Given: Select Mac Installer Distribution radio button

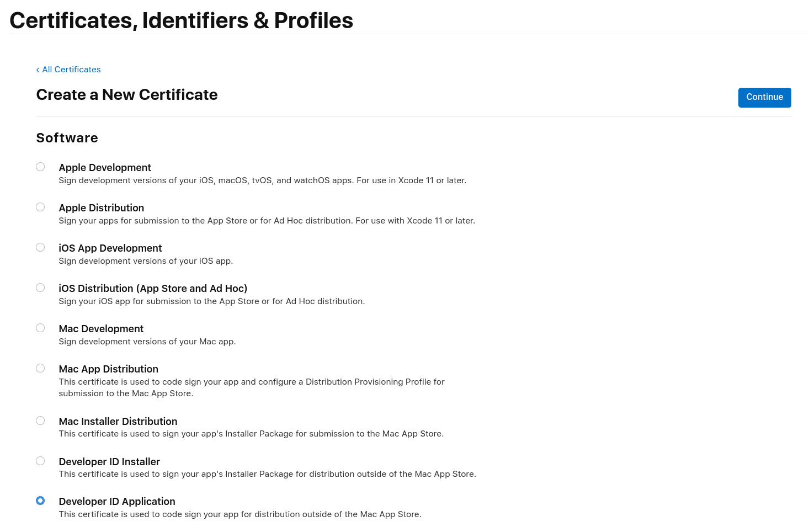Looking at the screenshot, I should [40, 421].
